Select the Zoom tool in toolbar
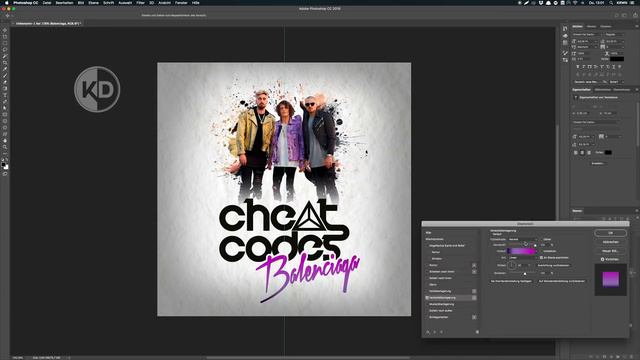 [5, 147]
